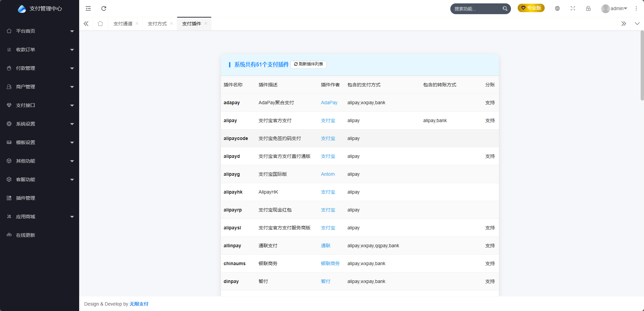The width and height of the screenshot is (644, 311).
Task: Open the 无限支付 footer link
Action: 139,304
